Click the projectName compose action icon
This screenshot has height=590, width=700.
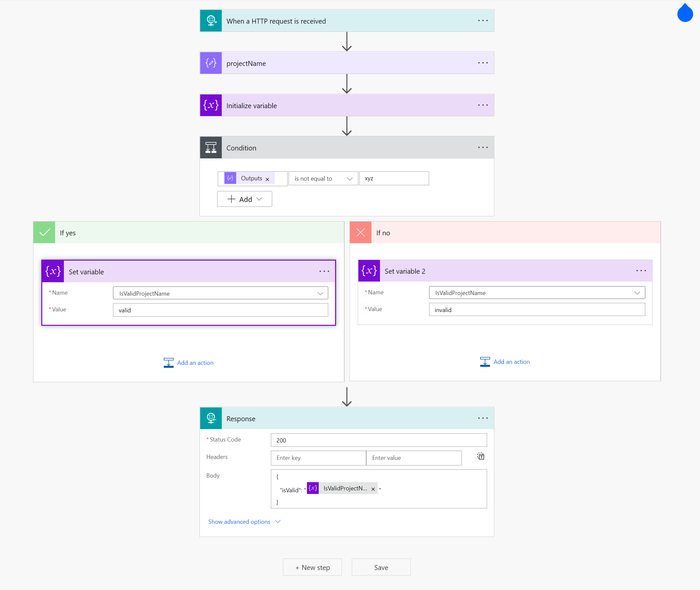[x=211, y=63]
